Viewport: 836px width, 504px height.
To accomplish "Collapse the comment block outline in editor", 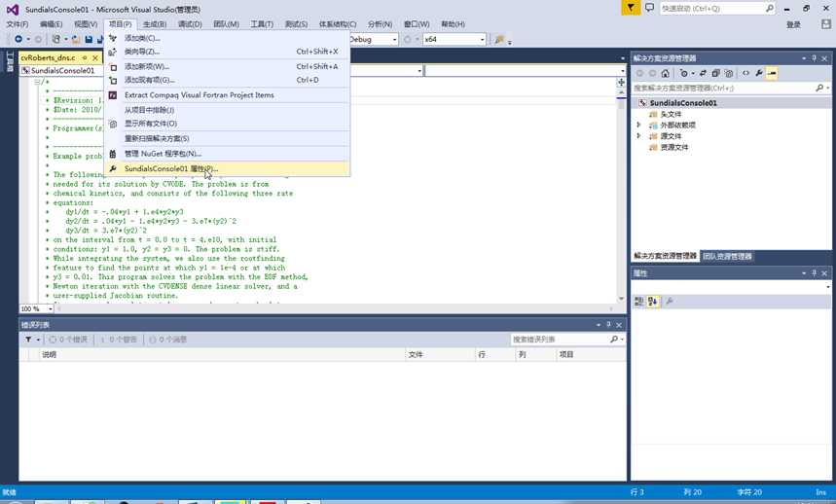I will (37, 82).
